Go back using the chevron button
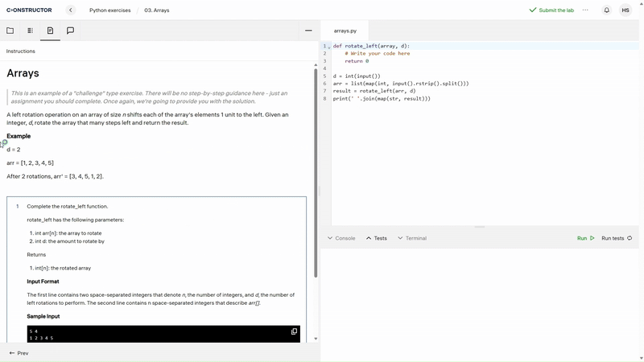Screen dimensions: 644x362 point(71,10)
